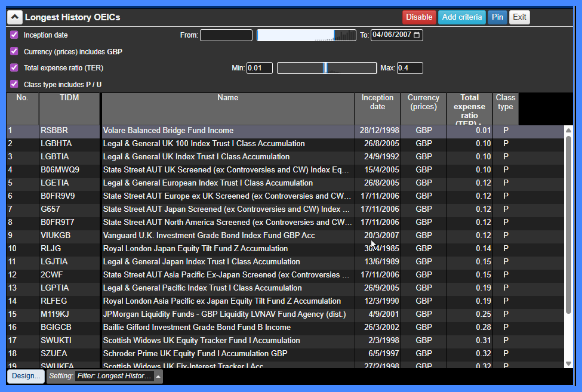This screenshot has width=582, height=392.
Task: Click scrollbar up arrow in results table
Action: (568, 130)
